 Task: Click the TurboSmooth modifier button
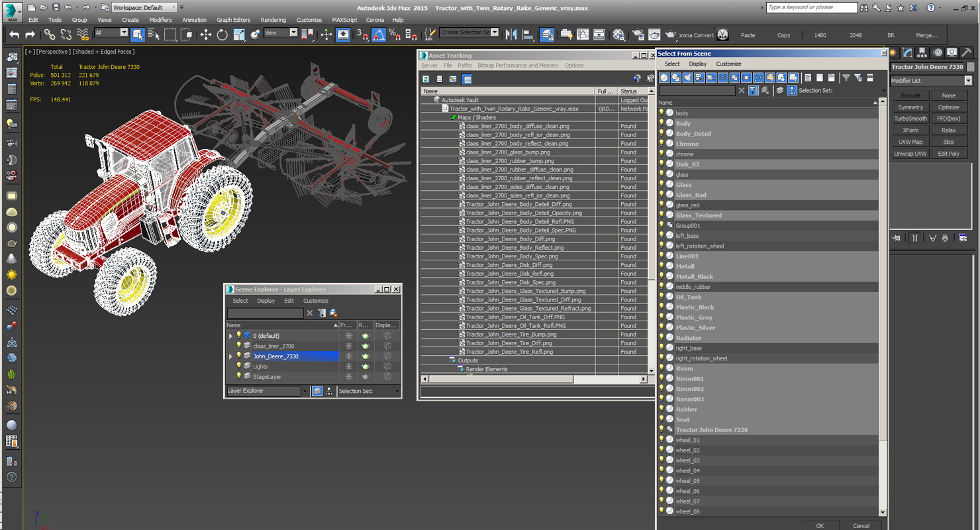point(910,119)
